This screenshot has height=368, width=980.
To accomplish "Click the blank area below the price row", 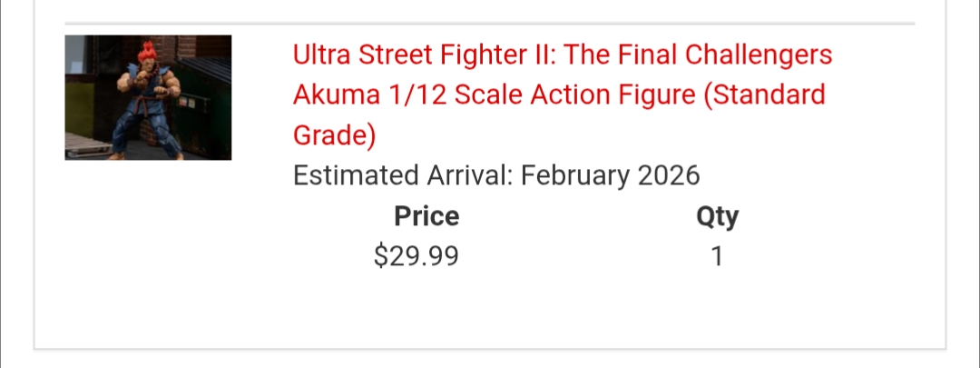I will click(x=490, y=309).
